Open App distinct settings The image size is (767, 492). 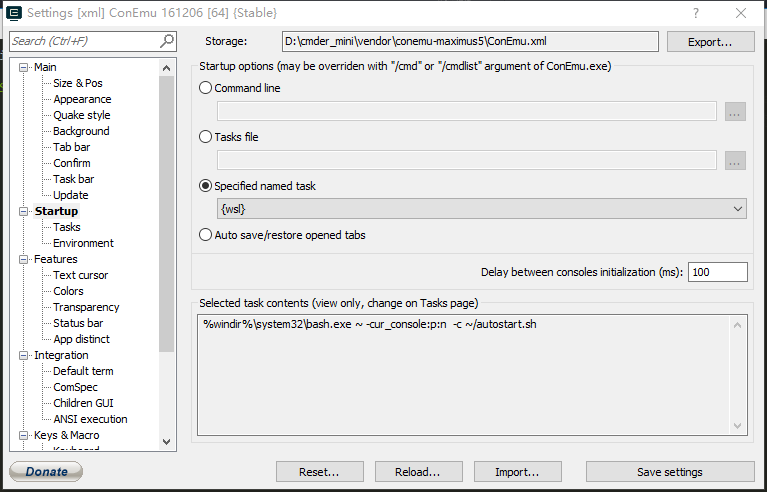81,339
